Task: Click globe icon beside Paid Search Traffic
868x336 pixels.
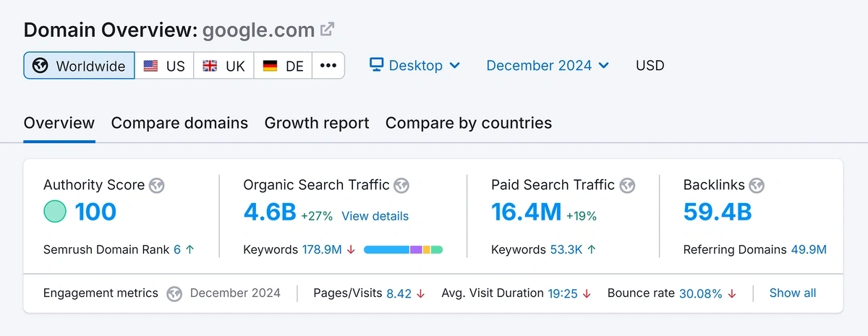Action: pos(627,186)
